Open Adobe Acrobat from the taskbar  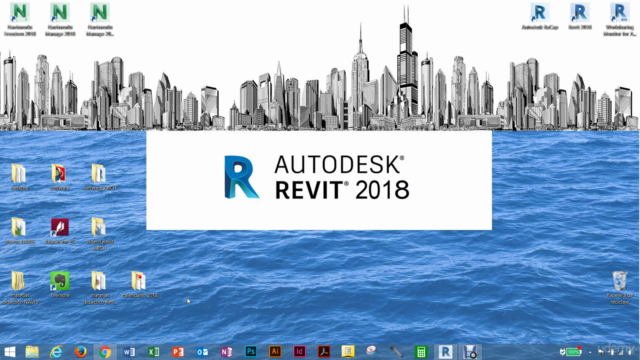[x=324, y=351]
